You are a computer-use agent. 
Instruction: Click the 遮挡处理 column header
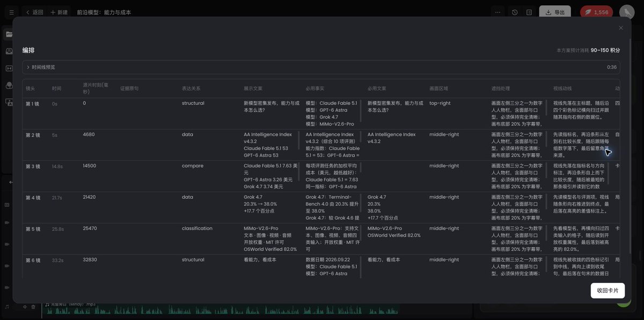501,88
